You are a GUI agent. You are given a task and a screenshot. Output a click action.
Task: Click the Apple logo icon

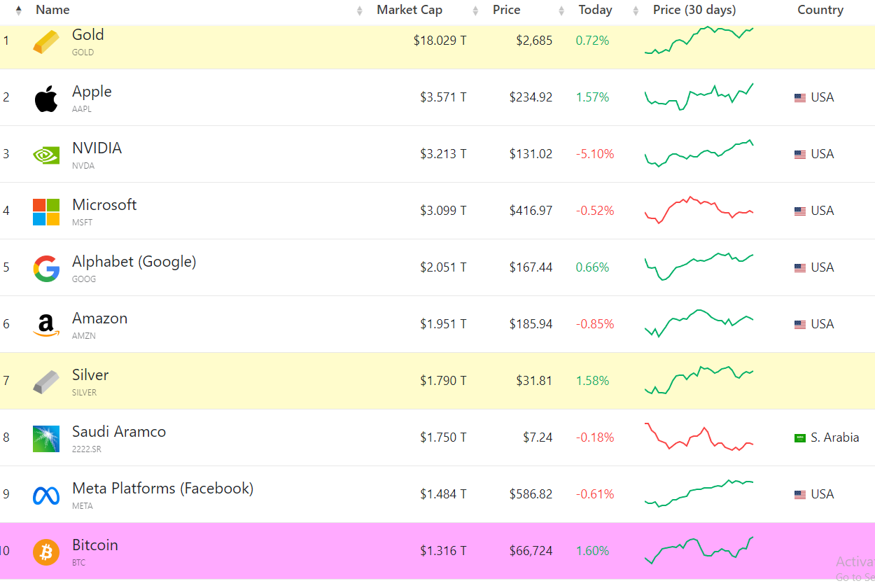pyautogui.click(x=46, y=99)
